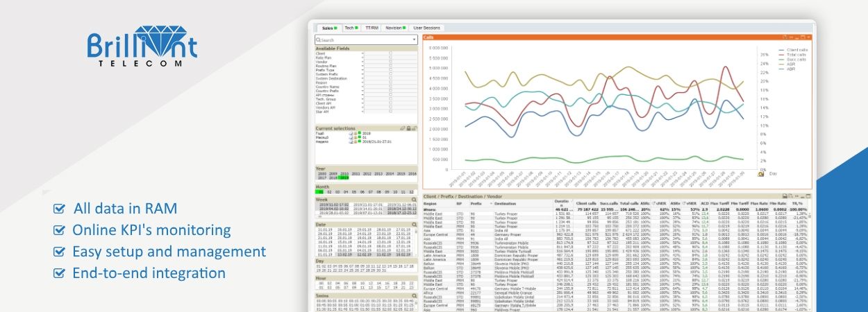Open search in the 5mins listbox
Image resolution: width=868 pixels, height=312 pixels.
(x=414, y=295)
